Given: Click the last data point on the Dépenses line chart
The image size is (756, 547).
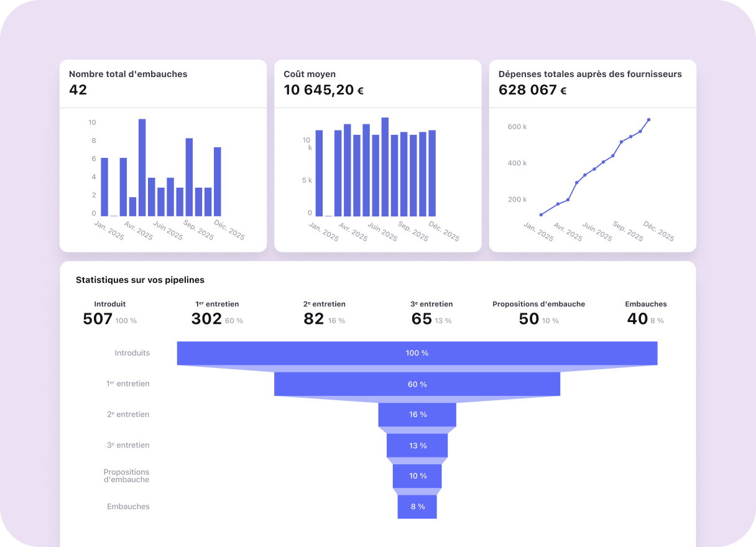Looking at the screenshot, I should (648, 120).
